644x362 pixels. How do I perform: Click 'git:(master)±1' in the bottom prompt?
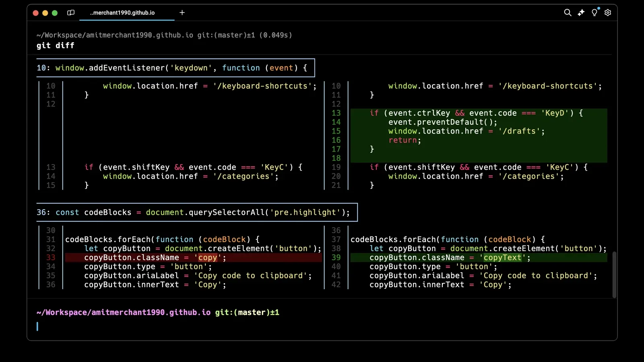click(247, 312)
